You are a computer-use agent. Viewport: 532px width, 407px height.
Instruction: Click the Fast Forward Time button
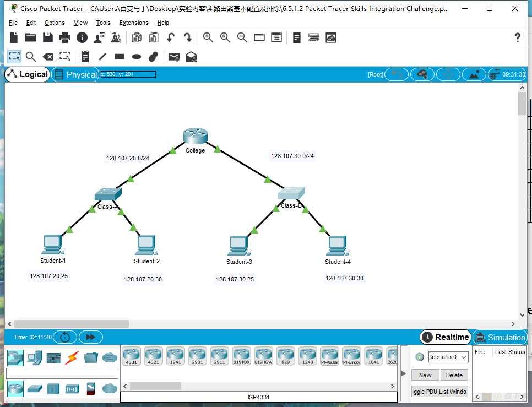coord(90,337)
